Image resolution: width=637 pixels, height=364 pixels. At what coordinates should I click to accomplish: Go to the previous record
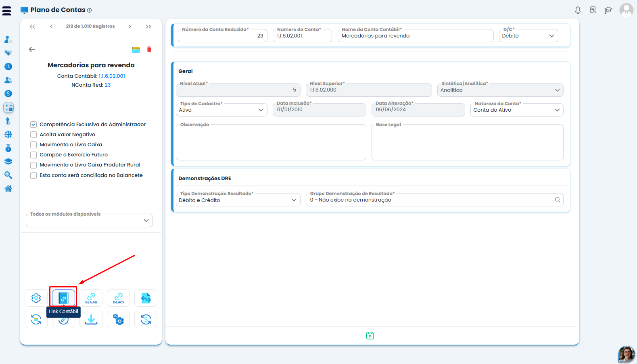click(x=51, y=27)
